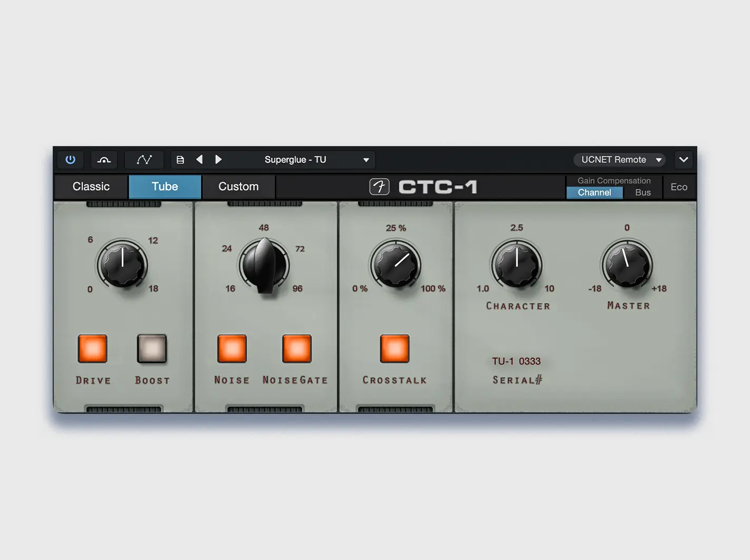Open the Superglue - TU preset dropdown
The height and width of the screenshot is (560, 750).
click(295, 160)
